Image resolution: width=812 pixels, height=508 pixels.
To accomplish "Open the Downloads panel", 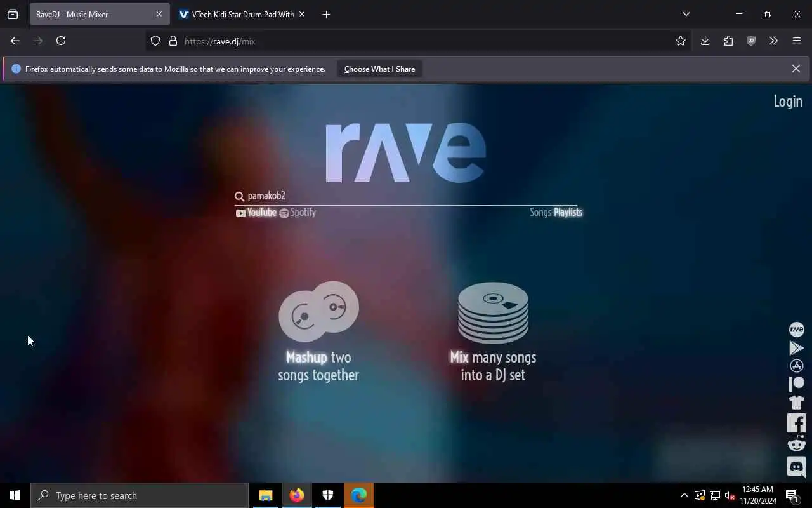I will tap(705, 41).
